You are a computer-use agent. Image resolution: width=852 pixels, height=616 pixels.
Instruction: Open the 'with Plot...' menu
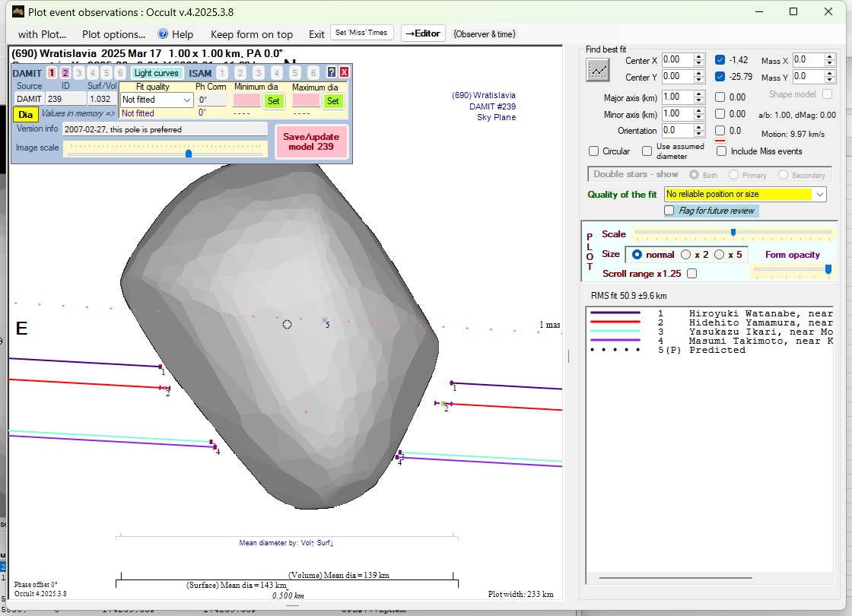pyautogui.click(x=42, y=34)
